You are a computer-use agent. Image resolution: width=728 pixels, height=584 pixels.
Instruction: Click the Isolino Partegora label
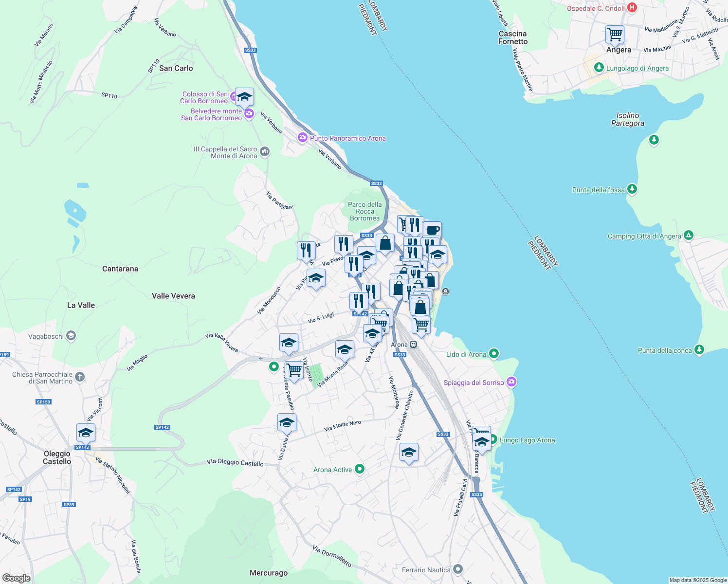click(628, 119)
